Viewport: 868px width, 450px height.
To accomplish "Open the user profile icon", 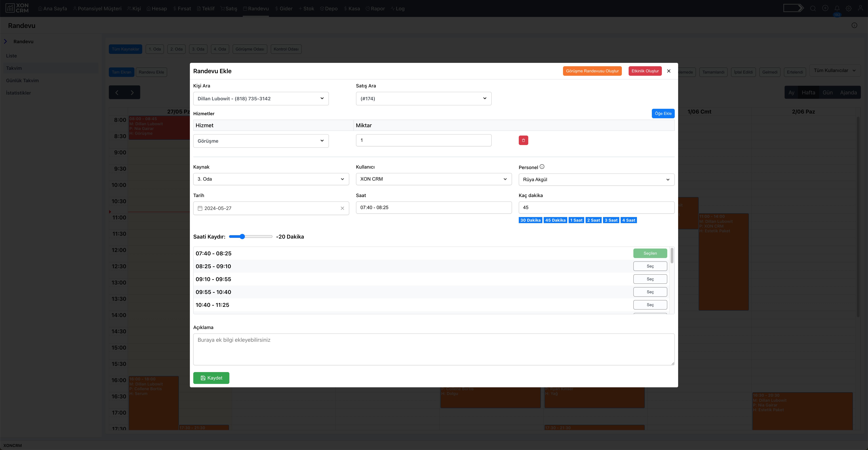I will (861, 8).
